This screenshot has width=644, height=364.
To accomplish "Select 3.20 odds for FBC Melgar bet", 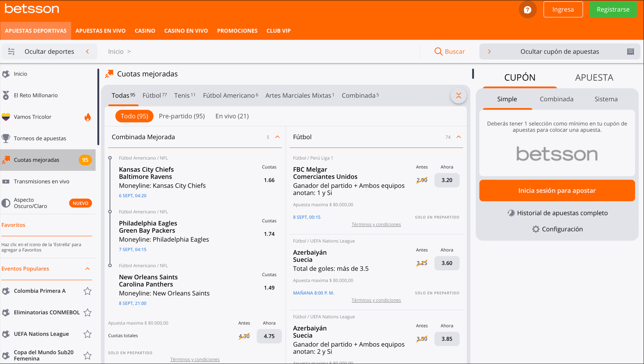I will pyautogui.click(x=446, y=180).
